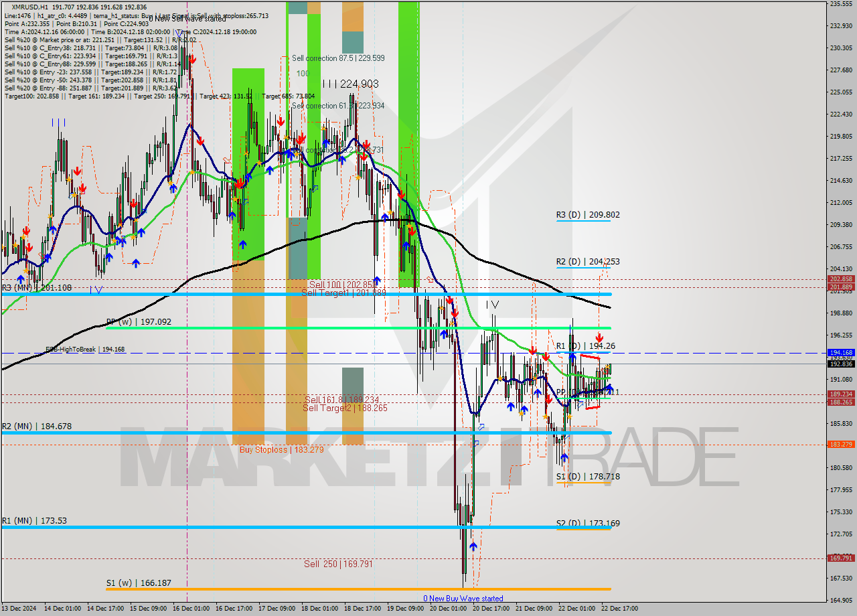Click the red 189.234 price axis tag

coord(840,394)
